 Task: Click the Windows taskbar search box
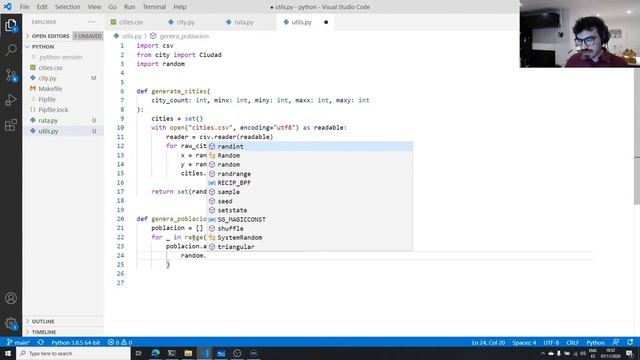[73, 353]
